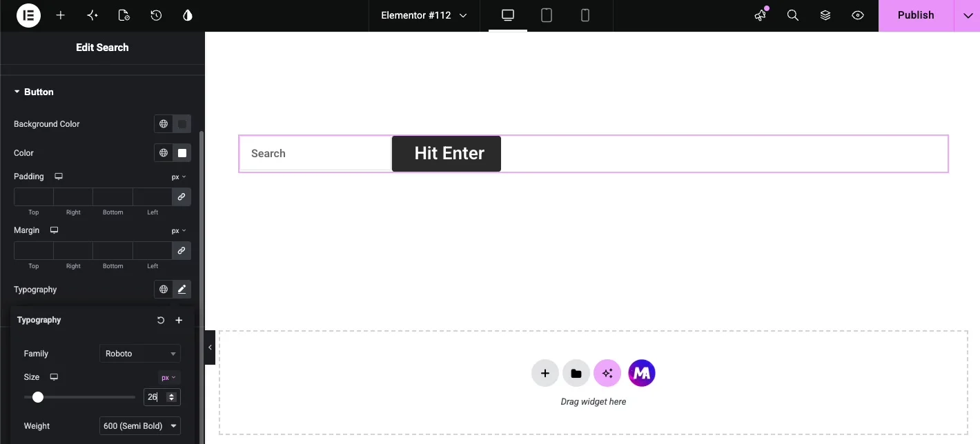Open the white Color swatch picker

tap(182, 153)
